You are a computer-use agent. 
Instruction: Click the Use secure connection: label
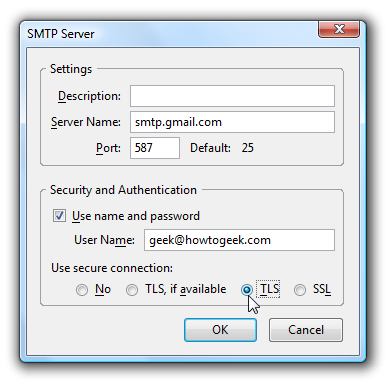point(112,268)
